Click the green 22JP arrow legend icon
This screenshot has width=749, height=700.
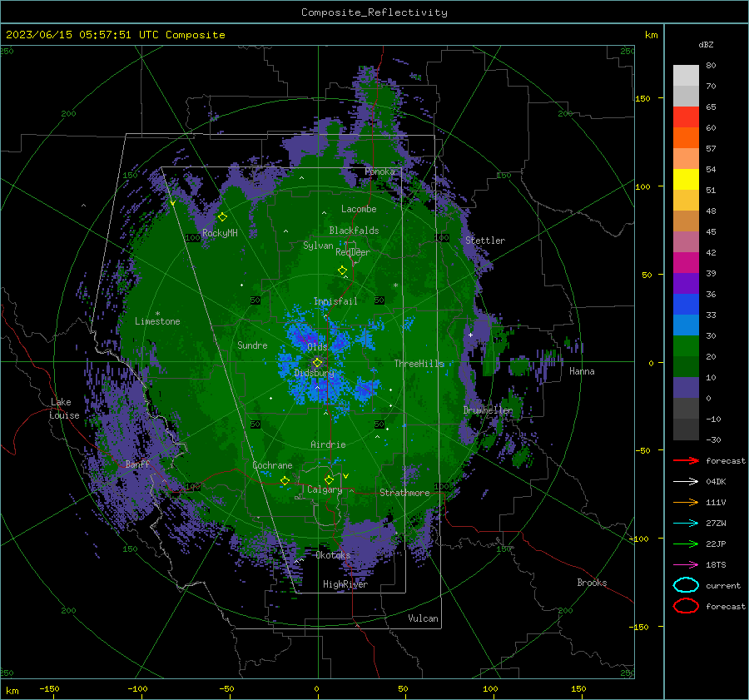click(686, 544)
